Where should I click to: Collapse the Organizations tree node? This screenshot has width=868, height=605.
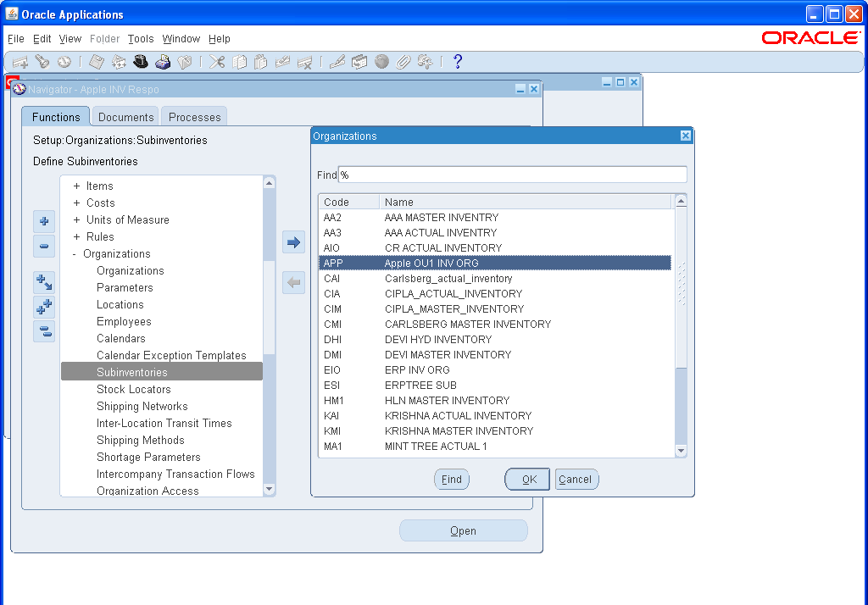click(x=75, y=254)
